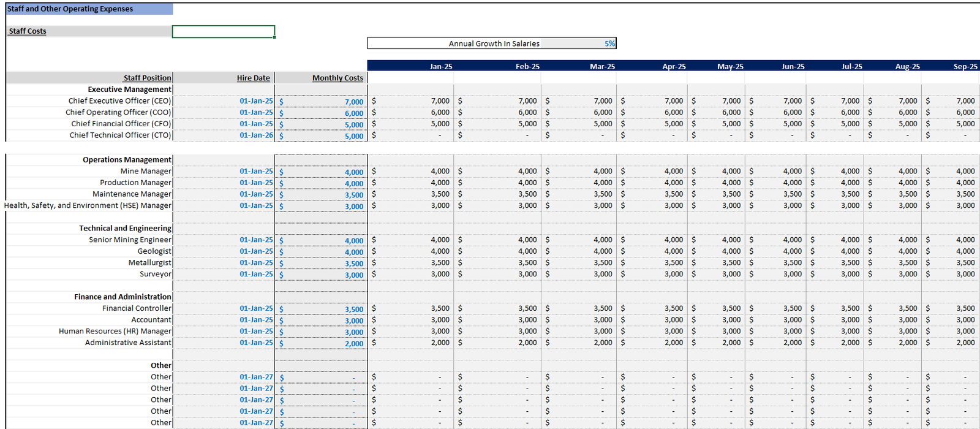Select the empty green-bordered cell beside Staff Costs
The height and width of the screenshot is (429, 980).
224,31
